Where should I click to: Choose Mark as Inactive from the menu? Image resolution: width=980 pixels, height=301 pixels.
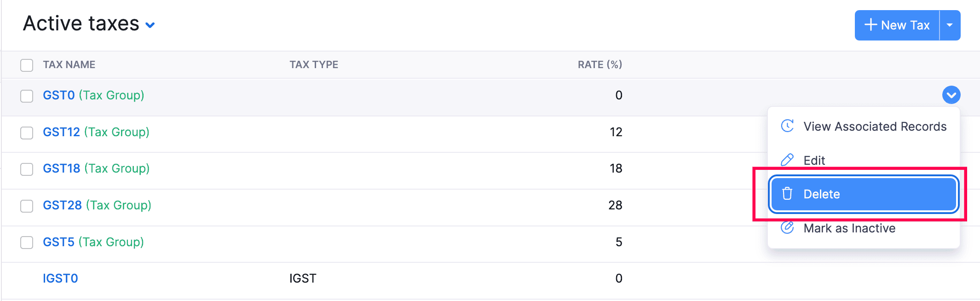point(849,228)
